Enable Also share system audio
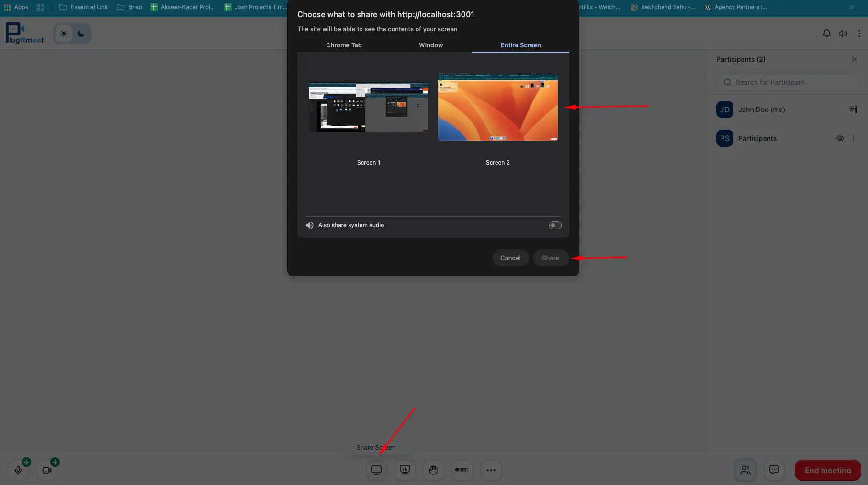Viewport: 868px width, 485px height. (x=555, y=225)
